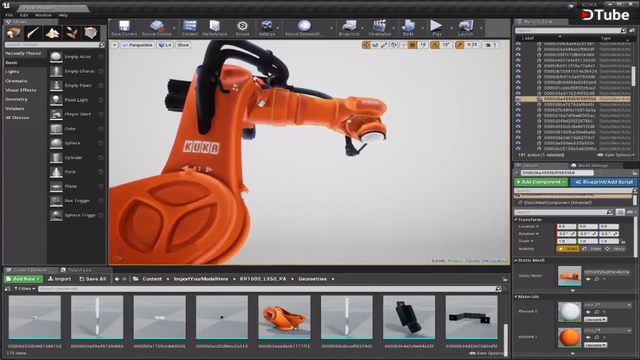This screenshot has width=640, height=360.
Task: Set Mobility to Movable
Action: click(615, 249)
